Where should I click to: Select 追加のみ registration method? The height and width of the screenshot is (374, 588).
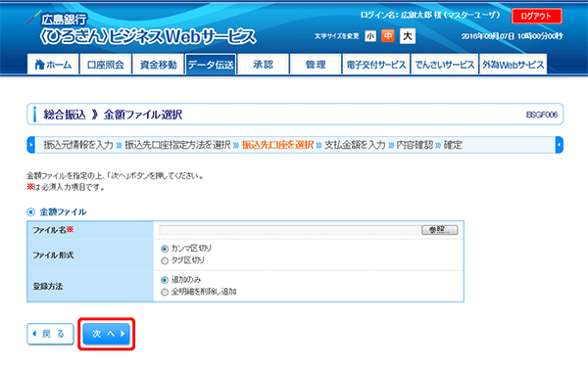(165, 280)
